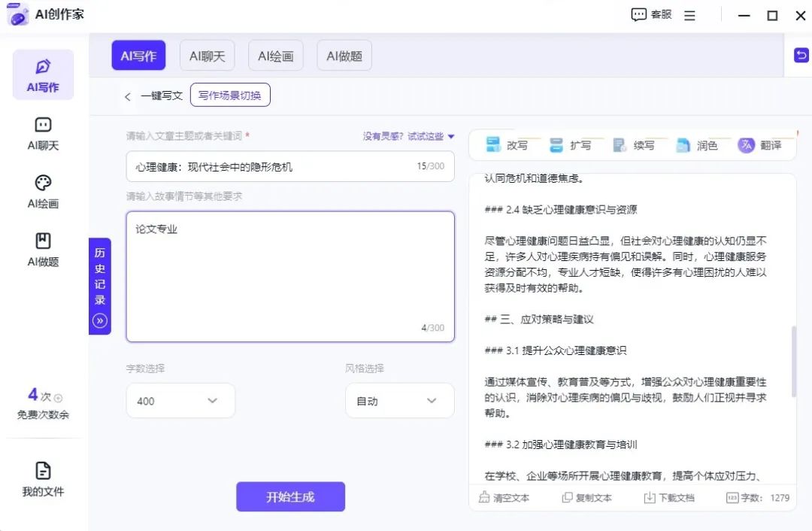Click the 免费次数余 label

pos(43,414)
